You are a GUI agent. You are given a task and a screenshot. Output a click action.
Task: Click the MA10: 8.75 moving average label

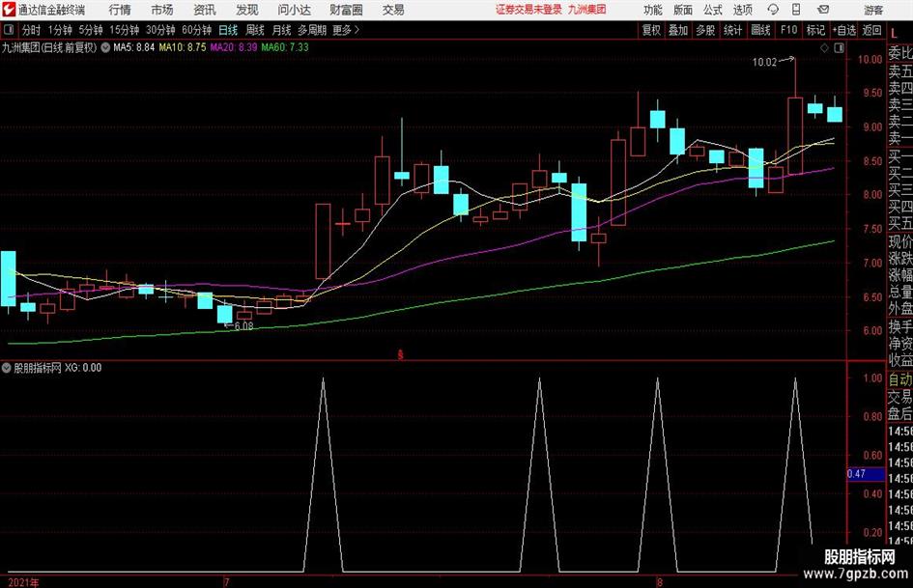tap(183, 47)
